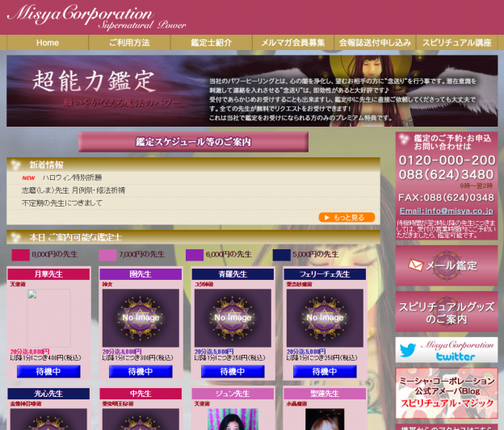Open 不定期の先生につきまして news item
Image resolution: width=504 pixels, height=430 pixels.
click(62, 203)
